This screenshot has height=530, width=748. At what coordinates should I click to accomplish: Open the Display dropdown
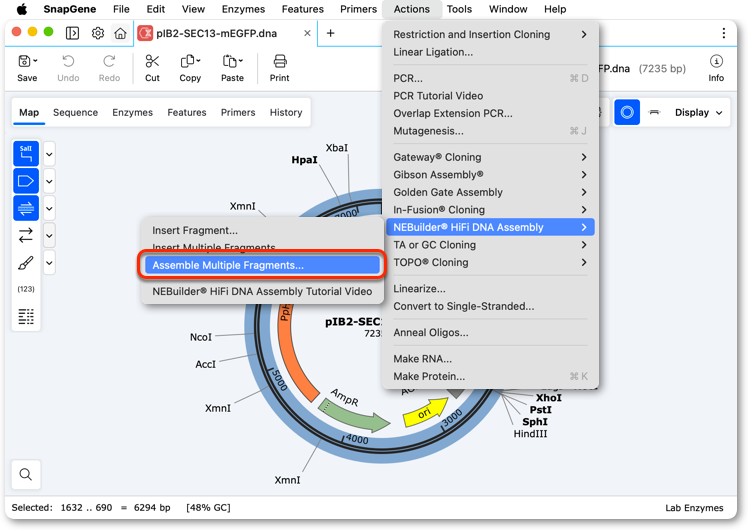pyautogui.click(x=698, y=113)
